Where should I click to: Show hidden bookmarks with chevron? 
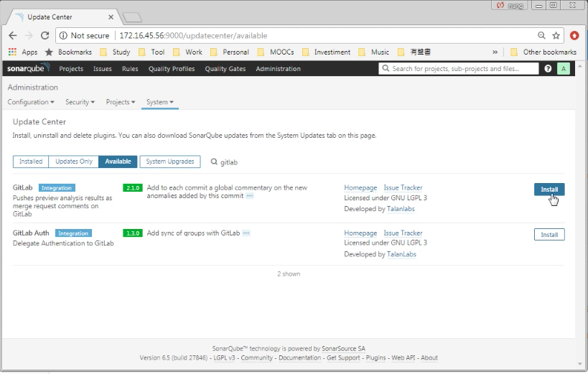pos(495,52)
